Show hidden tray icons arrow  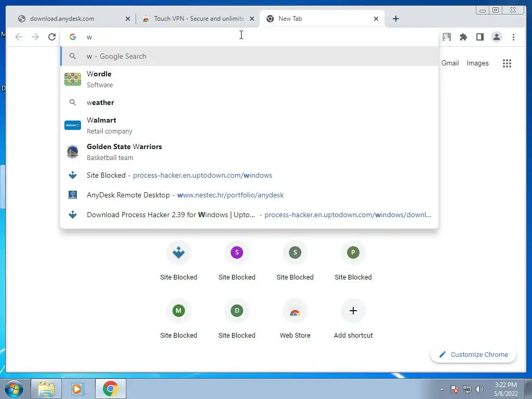[442, 389]
